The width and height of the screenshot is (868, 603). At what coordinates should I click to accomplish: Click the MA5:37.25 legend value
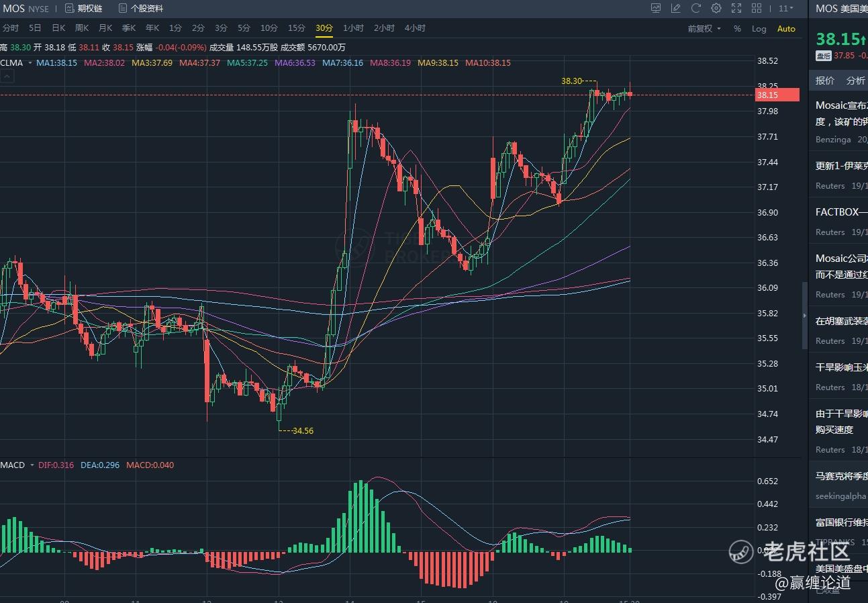click(x=248, y=62)
